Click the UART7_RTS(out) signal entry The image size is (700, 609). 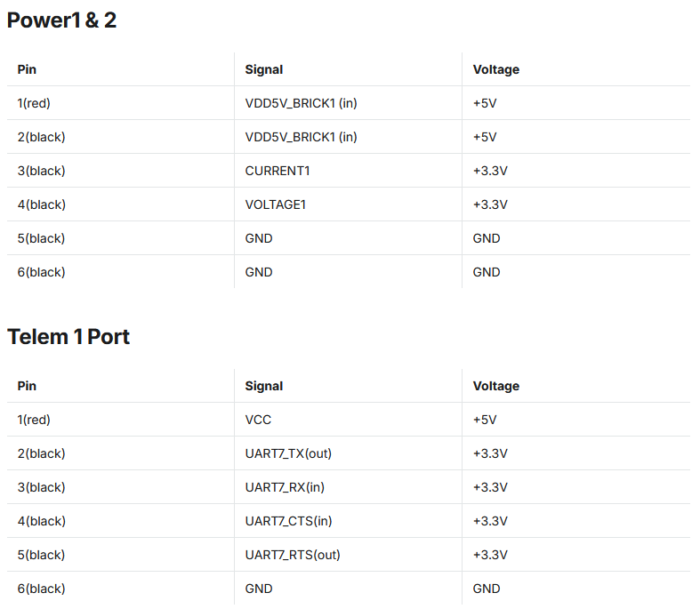pyautogui.click(x=293, y=555)
